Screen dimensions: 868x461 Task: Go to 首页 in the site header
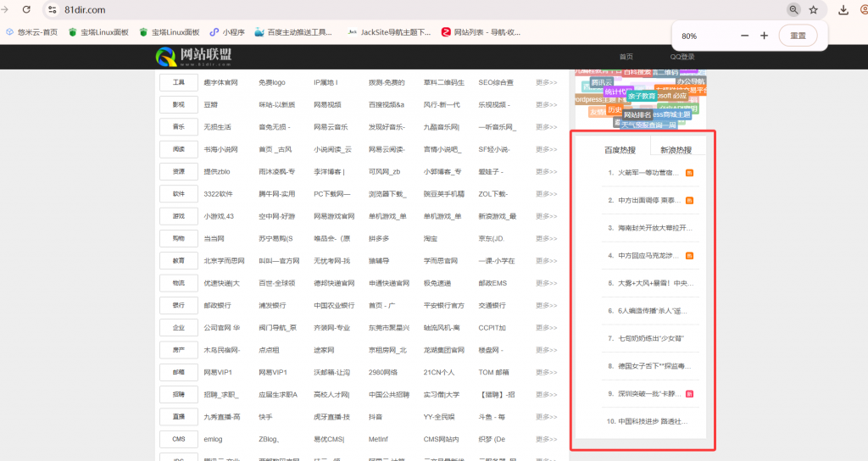pos(626,57)
